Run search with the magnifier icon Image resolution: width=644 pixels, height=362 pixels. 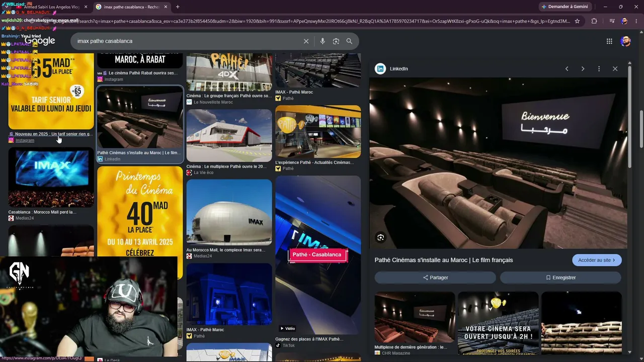pos(349,41)
